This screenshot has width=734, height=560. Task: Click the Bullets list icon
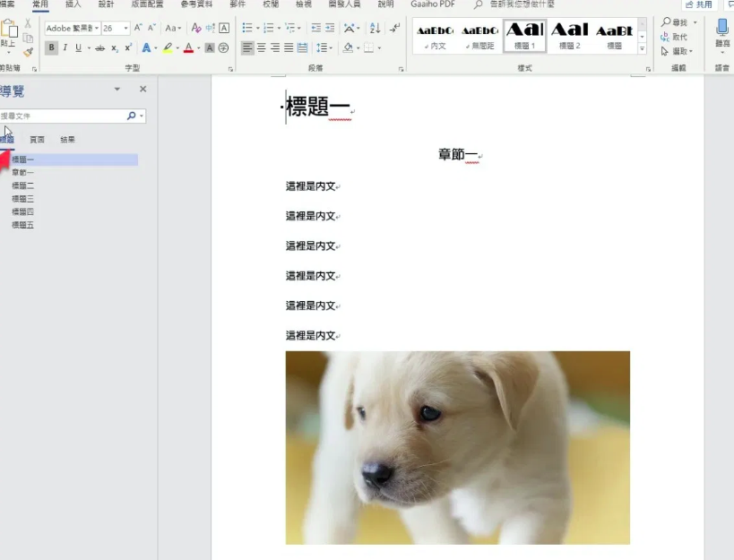[x=247, y=28]
